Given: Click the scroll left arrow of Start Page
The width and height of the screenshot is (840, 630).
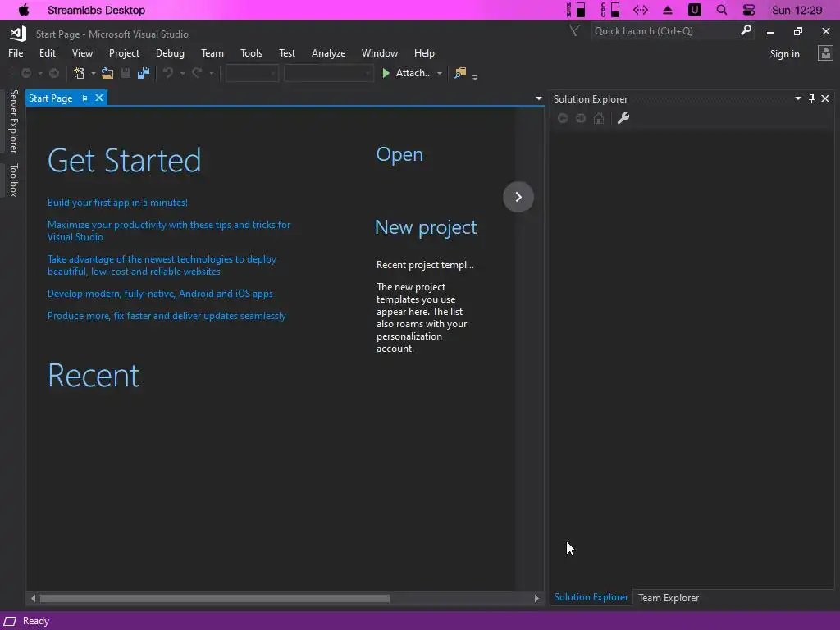Looking at the screenshot, I should coord(33,598).
